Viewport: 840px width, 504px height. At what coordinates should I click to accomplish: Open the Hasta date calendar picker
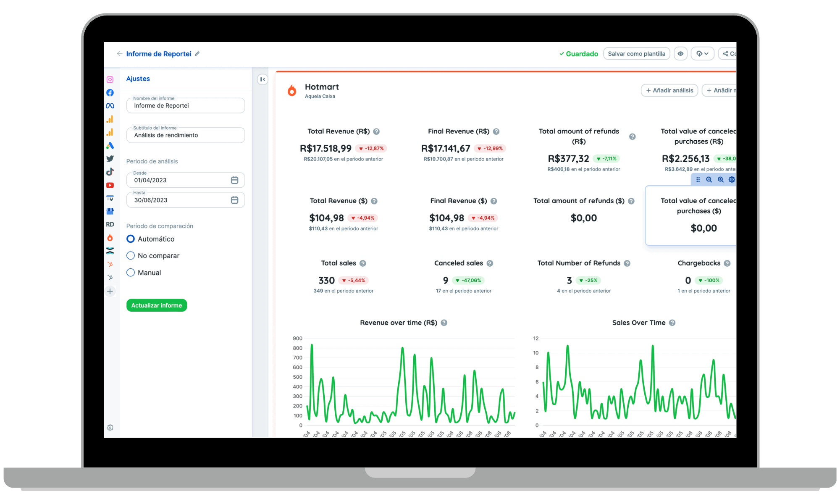(234, 200)
